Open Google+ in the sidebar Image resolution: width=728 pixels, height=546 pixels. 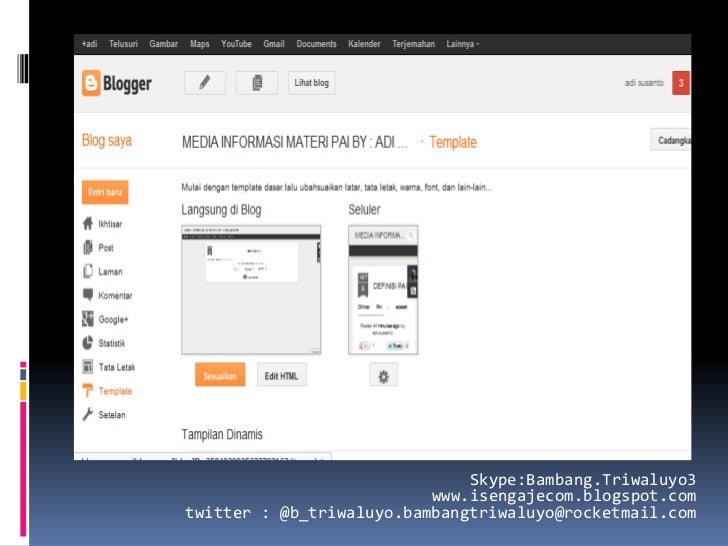point(113,319)
